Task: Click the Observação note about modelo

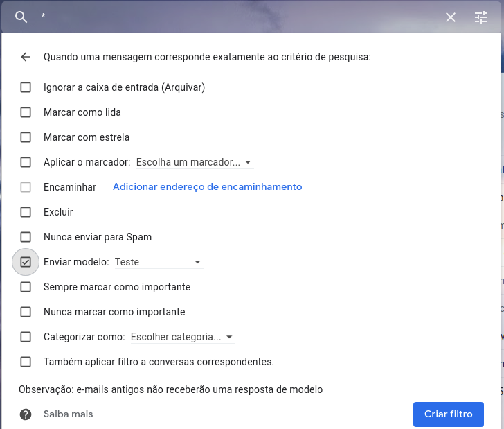Action: pyautogui.click(x=171, y=389)
